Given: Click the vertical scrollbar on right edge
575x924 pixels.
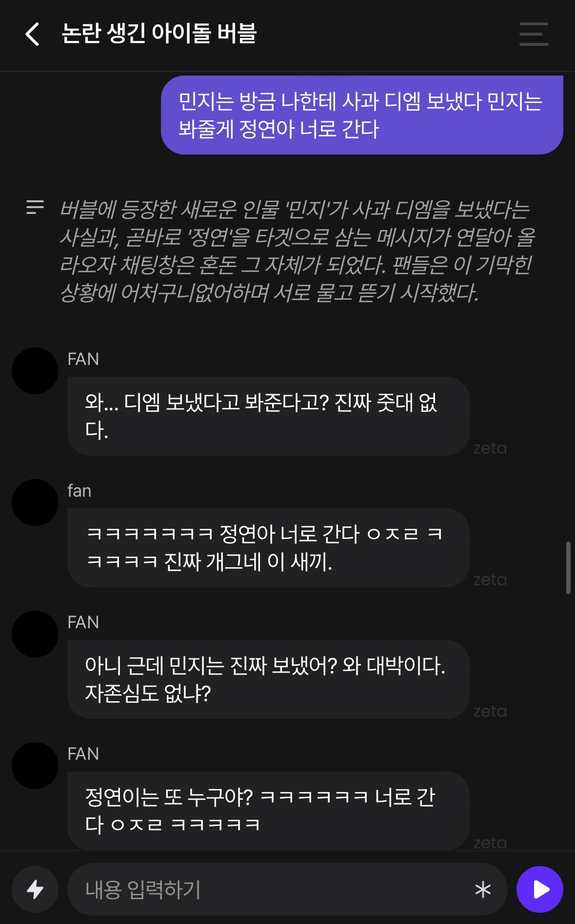Looking at the screenshot, I should tap(568, 567).
